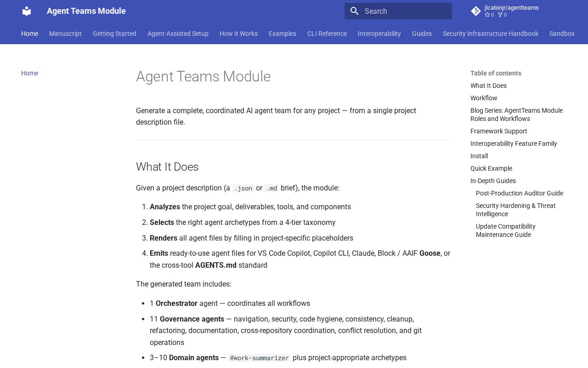588x368 pixels.
Task: Open the Security Infrastructure Handbook tab
Action: click(491, 34)
